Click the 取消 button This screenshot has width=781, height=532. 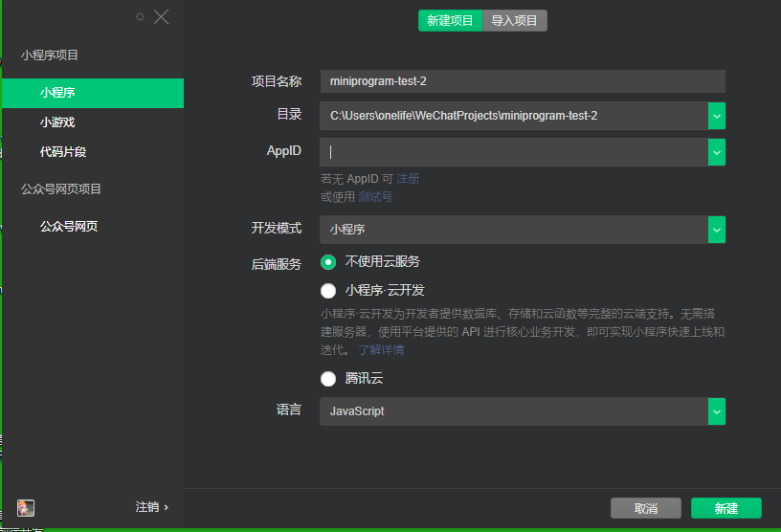click(645, 508)
